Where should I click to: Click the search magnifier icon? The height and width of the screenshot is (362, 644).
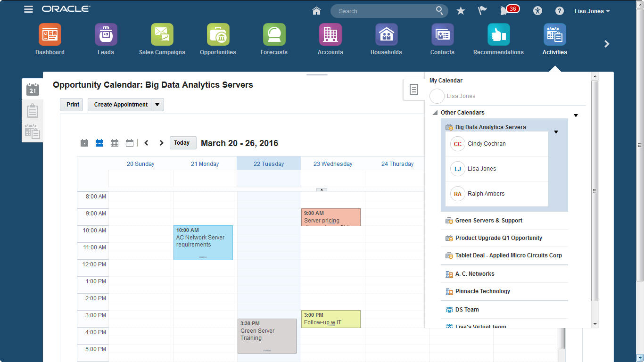pyautogui.click(x=439, y=10)
